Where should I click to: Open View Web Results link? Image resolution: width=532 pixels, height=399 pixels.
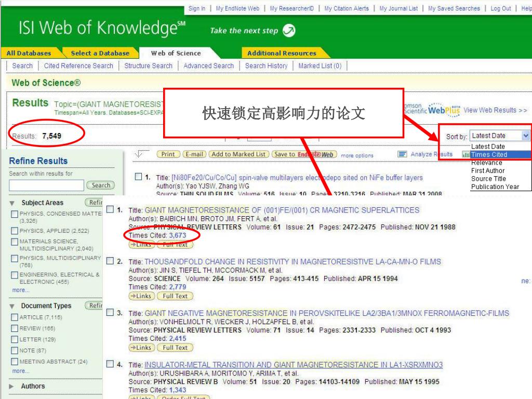(x=495, y=110)
